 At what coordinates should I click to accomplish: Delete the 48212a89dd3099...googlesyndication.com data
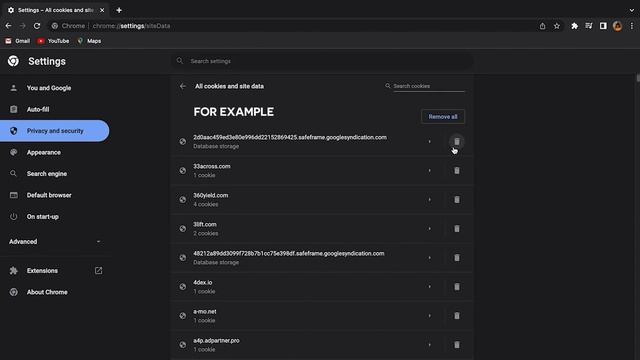coord(457,258)
